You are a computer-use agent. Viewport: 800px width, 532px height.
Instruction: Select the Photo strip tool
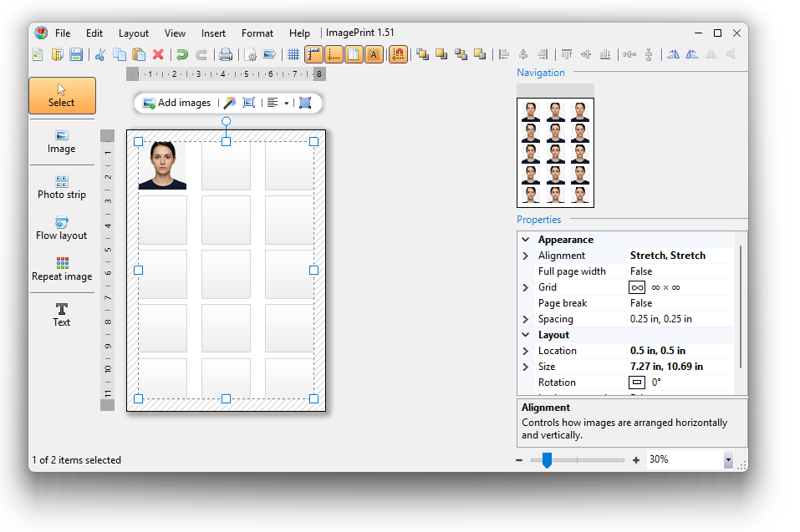coord(62,186)
